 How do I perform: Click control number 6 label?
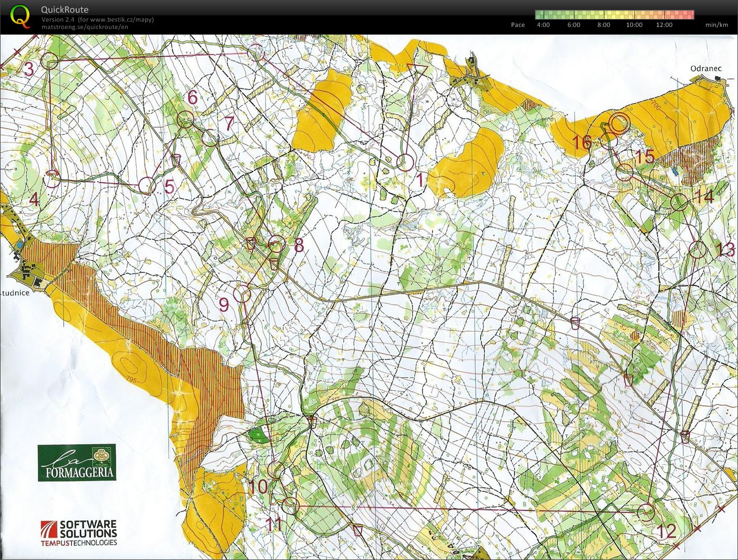pos(192,97)
